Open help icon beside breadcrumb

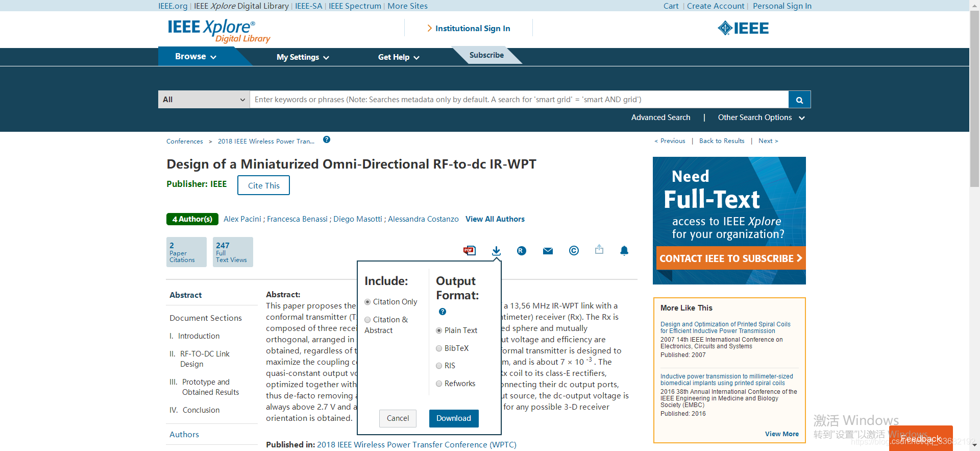pos(327,139)
